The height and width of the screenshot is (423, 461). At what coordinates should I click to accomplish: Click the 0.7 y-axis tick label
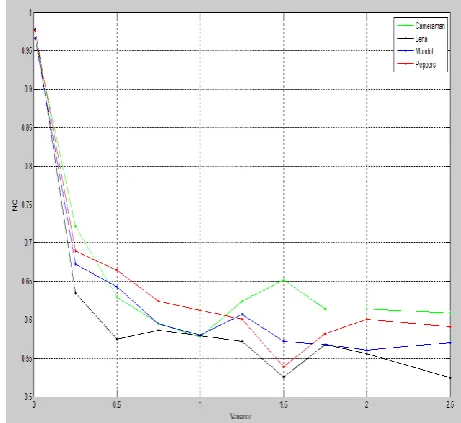28,243
